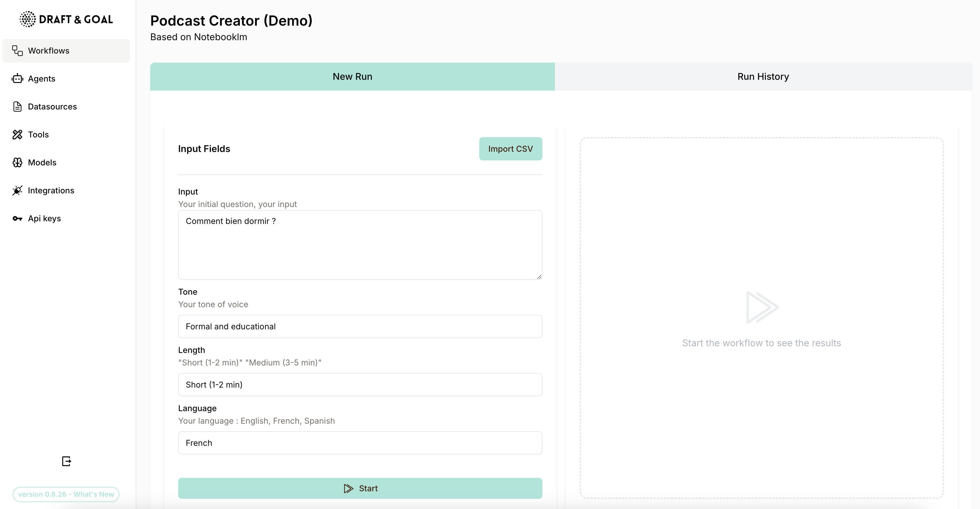Switch to the Run History tab
The width and height of the screenshot is (980, 509).
click(763, 77)
